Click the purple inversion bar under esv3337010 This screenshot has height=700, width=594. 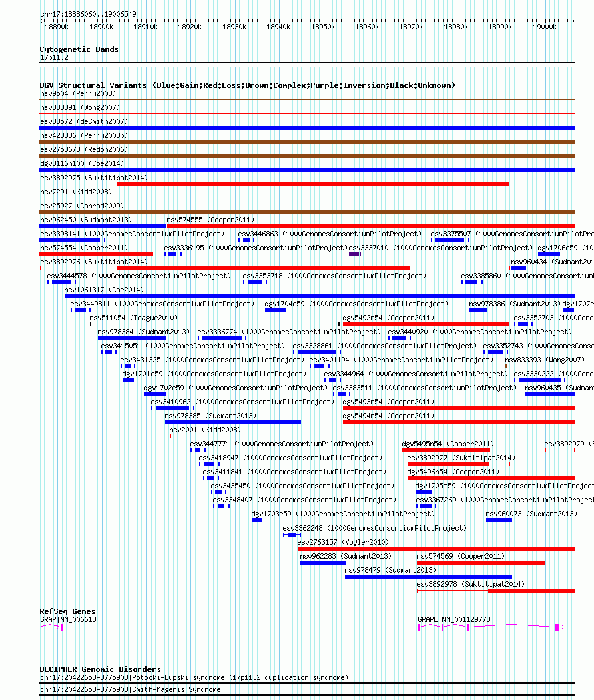[354, 254]
